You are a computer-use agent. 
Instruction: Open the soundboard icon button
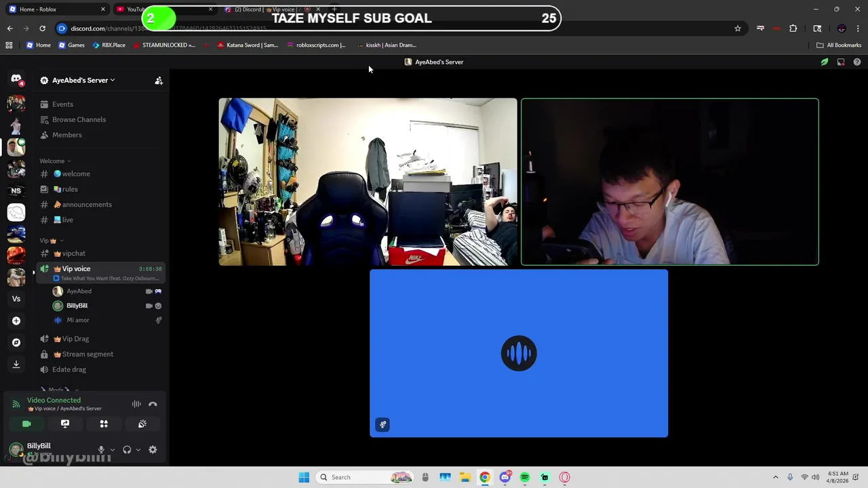pos(142,424)
